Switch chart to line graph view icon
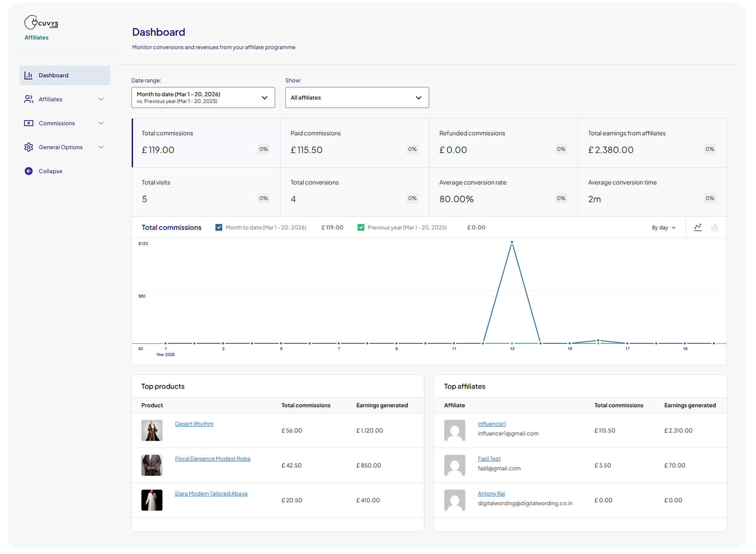The height and width of the screenshot is (554, 756). (x=698, y=227)
